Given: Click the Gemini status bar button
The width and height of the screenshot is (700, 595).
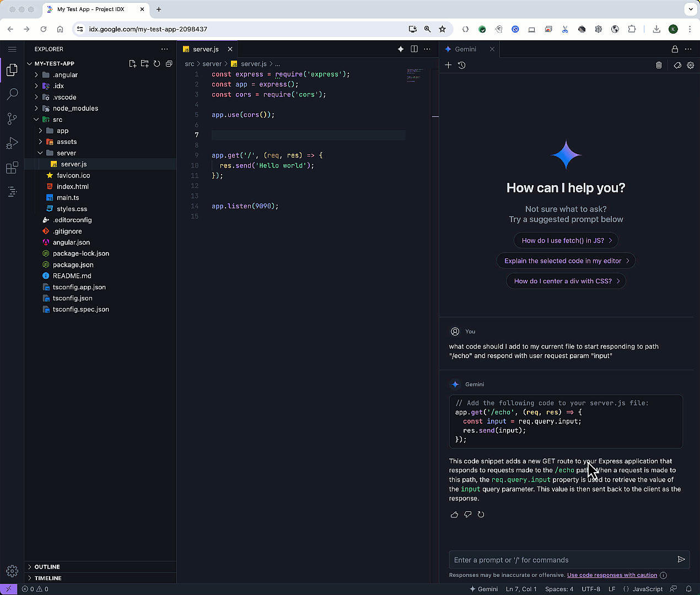Looking at the screenshot, I should pyautogui.click(x=483, y=589).
